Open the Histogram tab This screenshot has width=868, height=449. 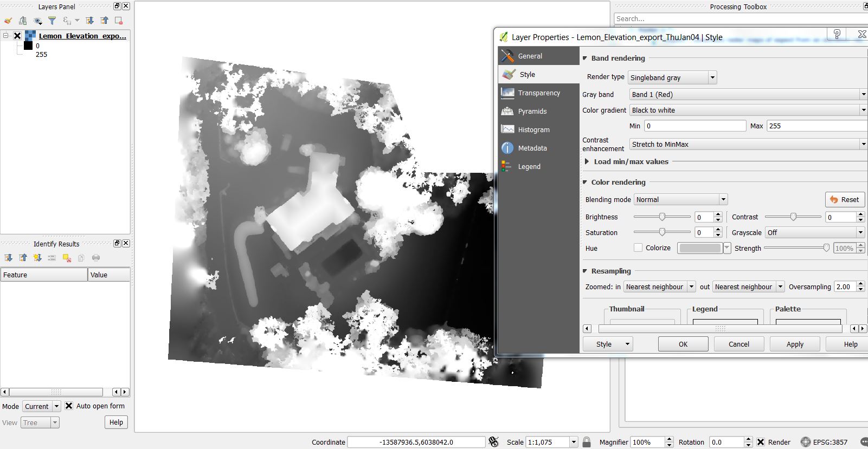point(539,129)
